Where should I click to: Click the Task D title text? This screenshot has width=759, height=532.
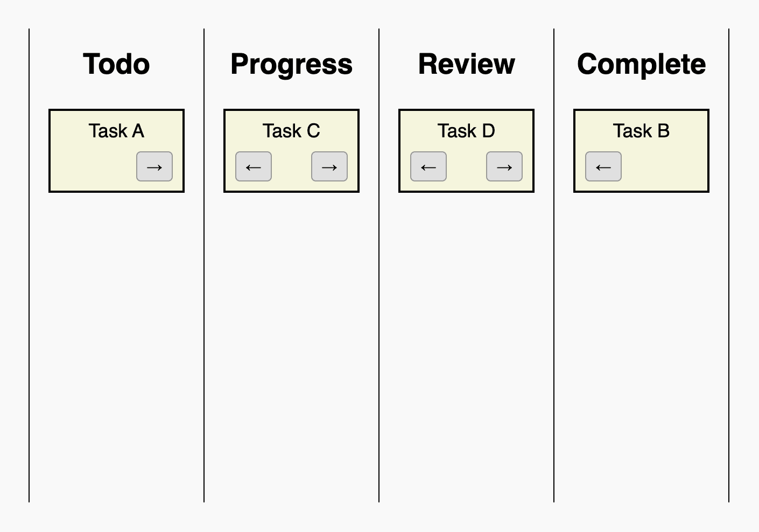coord(466,130)
